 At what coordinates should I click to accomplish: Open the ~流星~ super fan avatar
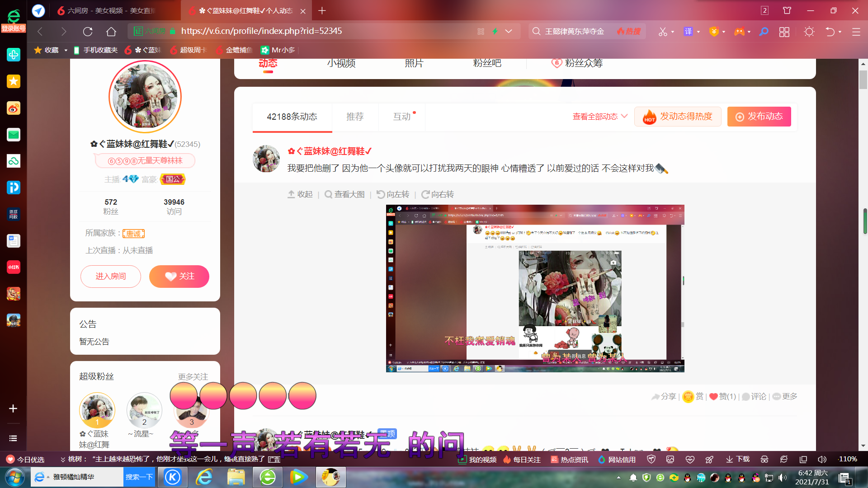coord(144,410)
